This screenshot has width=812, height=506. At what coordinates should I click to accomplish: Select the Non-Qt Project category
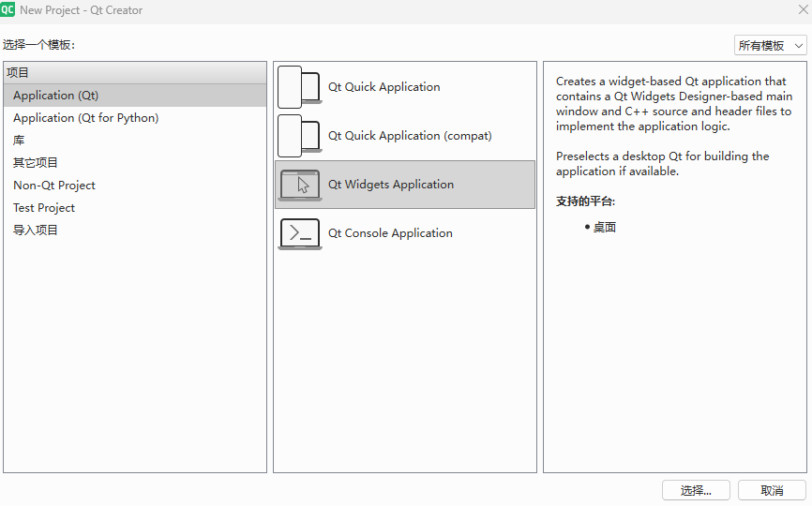click(x=135, y=186)
